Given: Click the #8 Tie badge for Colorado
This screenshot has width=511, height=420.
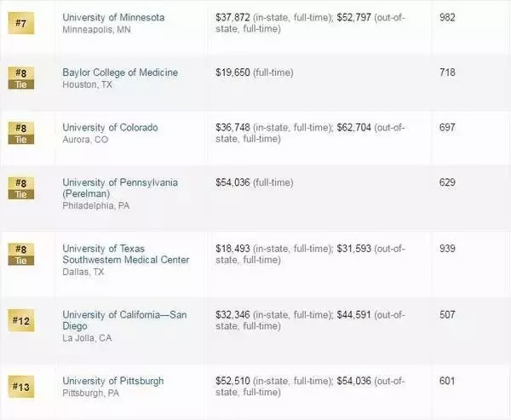Looking at the screenshot, I should pos(20,133).
